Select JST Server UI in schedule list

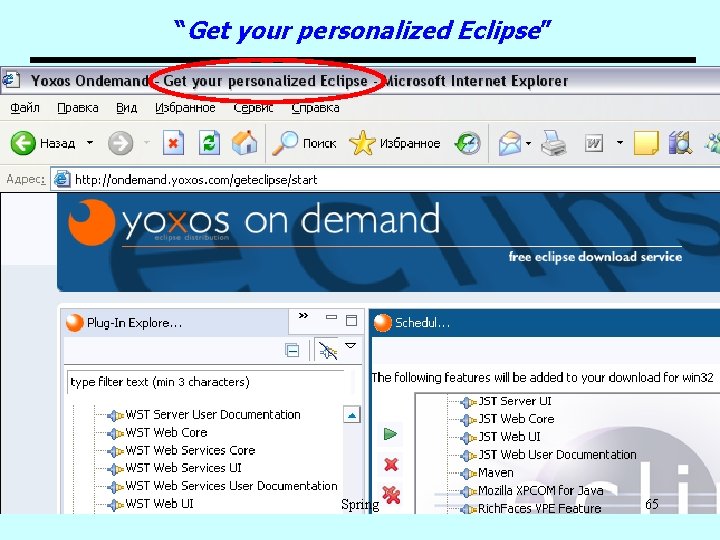[515, 401]
